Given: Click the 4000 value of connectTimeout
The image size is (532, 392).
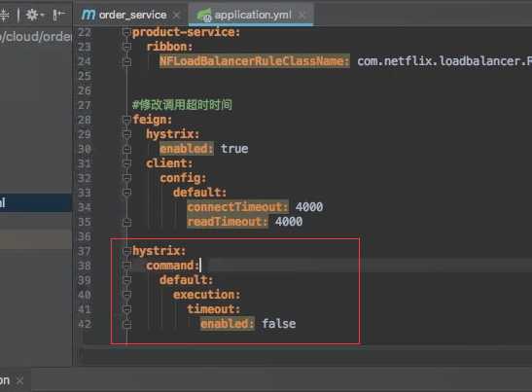Looking at the screenshot, I should click(309, 207).
